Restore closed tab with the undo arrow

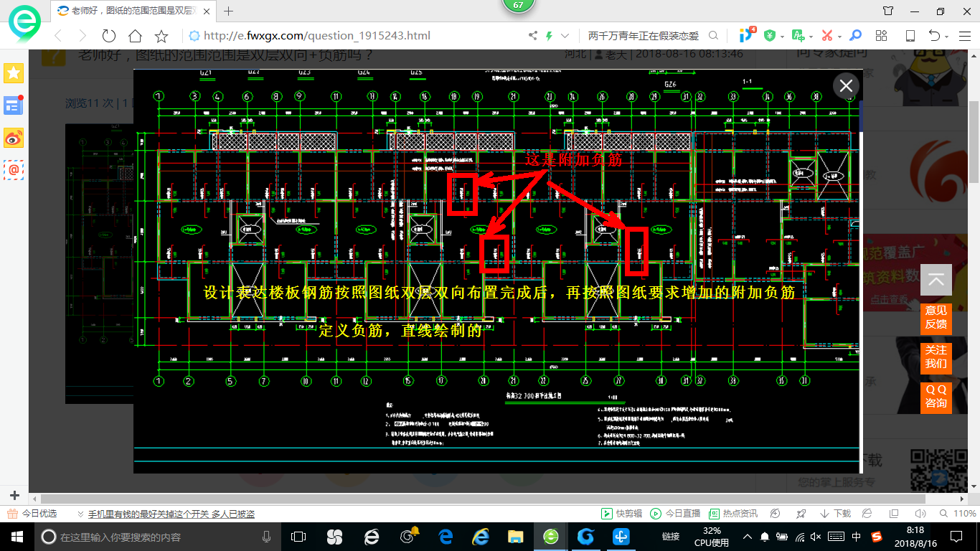tap(934, 36)
